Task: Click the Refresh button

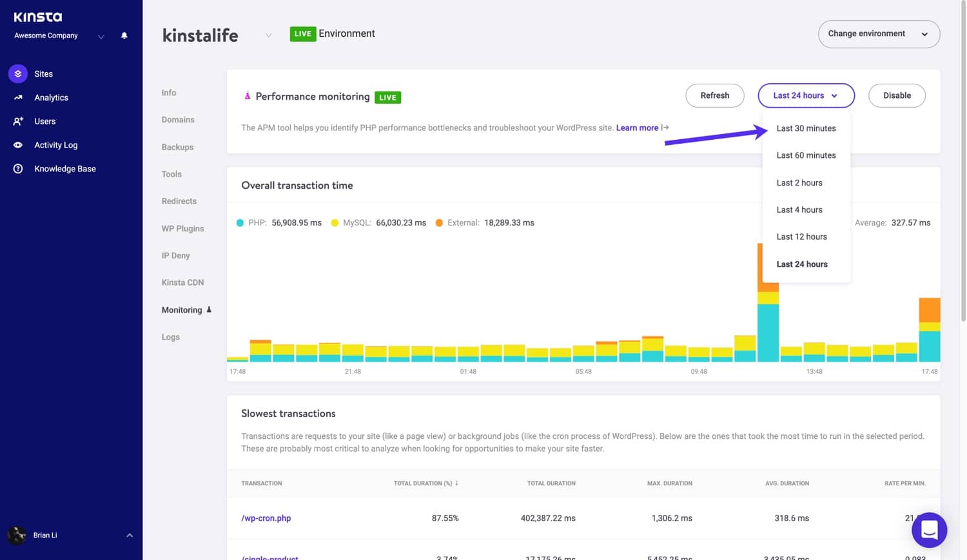Action: click(715, 95)
